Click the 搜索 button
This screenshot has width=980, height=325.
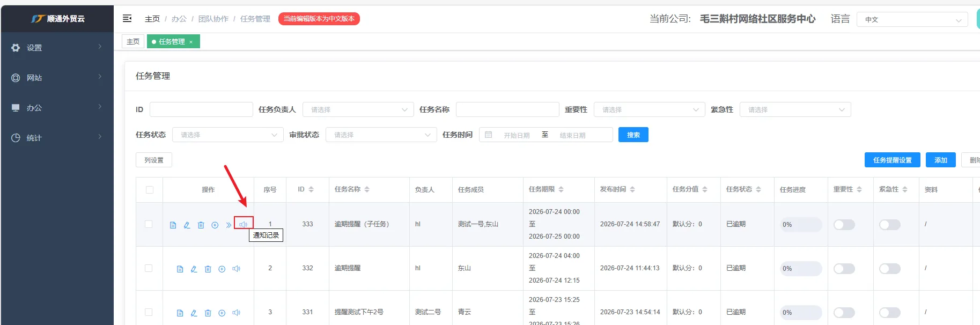(633, 135)
